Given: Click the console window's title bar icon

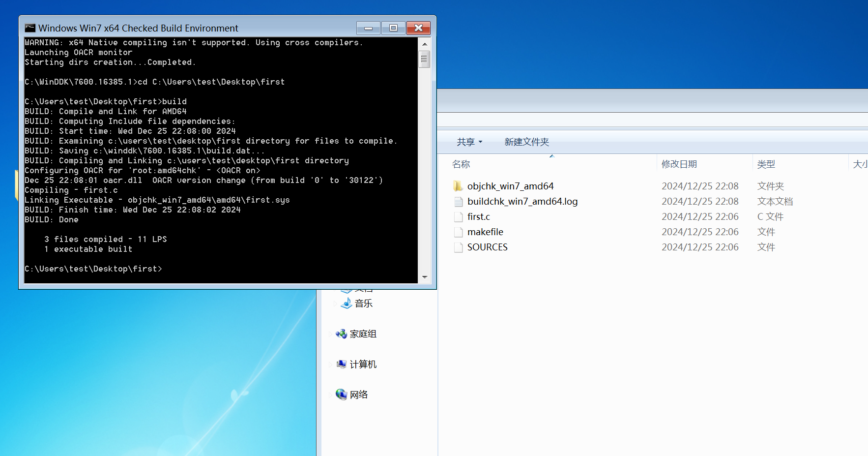Looking at the screenshot, I should pyautogui.click(x=30, y=28).
